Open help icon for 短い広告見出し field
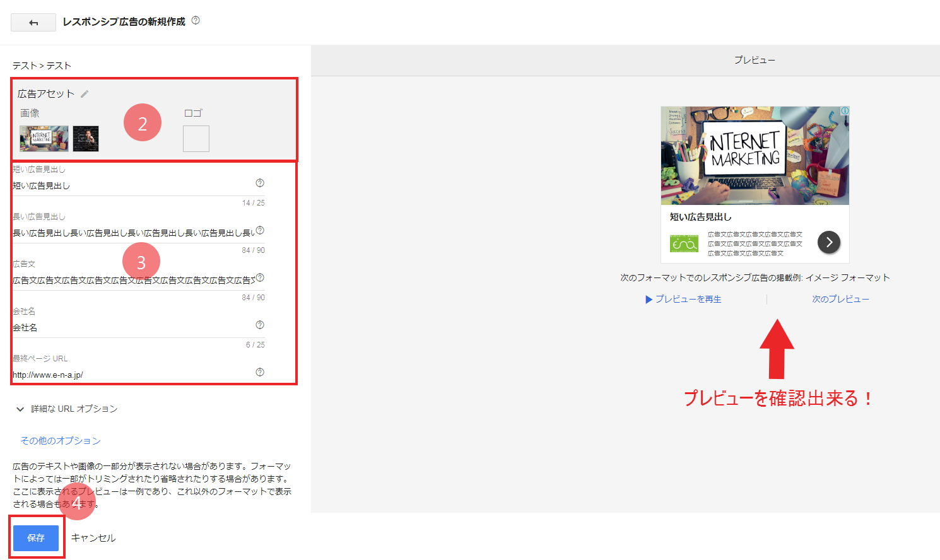The width and height of the screenshot is (940, 560). [x=260, y=183]
